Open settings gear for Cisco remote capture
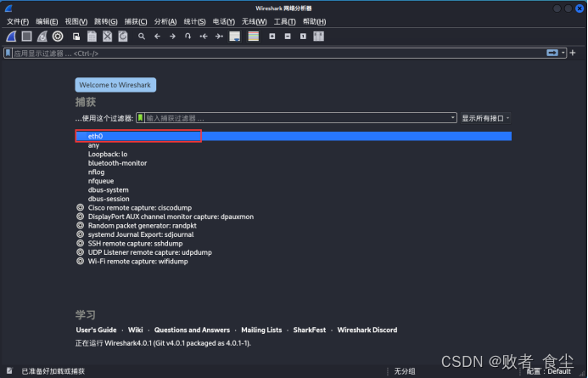This screenshot has height=378, width=588. point(80,207)
